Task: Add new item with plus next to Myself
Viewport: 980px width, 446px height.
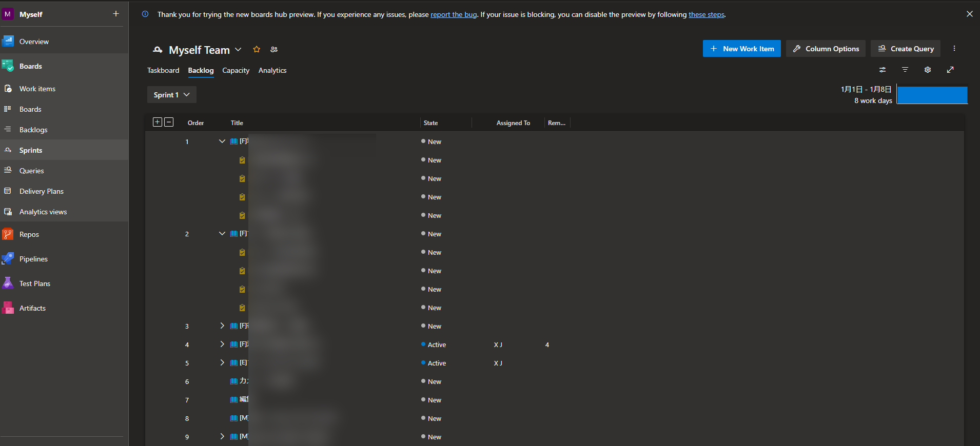Action: 116,14
